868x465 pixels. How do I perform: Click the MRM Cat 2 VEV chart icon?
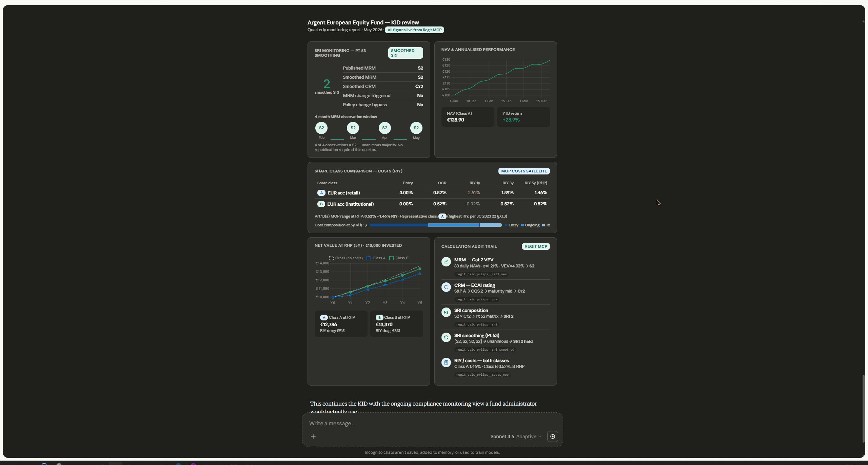pyautogui.click(x=446, y=262)
